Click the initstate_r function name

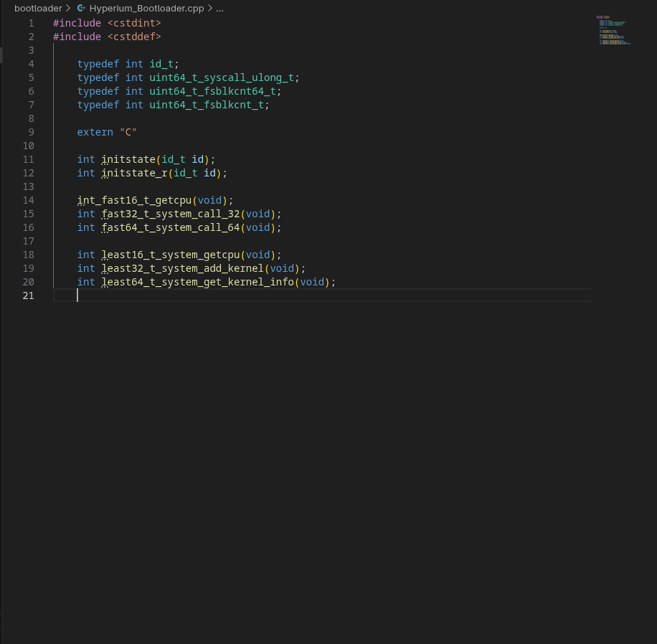tap(134, 173)
